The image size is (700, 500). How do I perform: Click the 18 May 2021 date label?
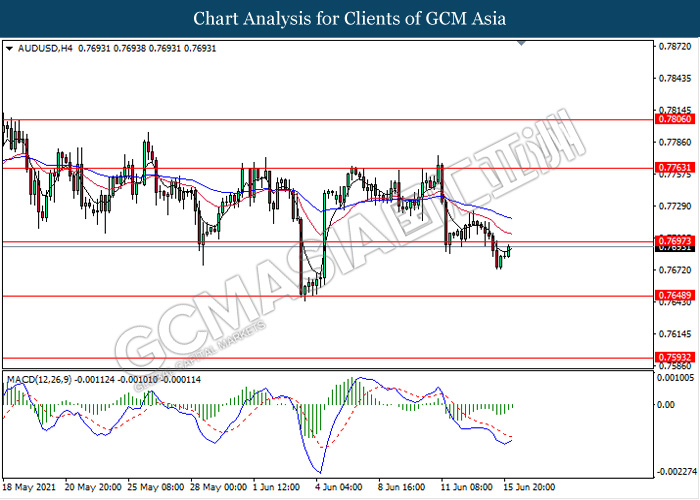tap(29, 487)
